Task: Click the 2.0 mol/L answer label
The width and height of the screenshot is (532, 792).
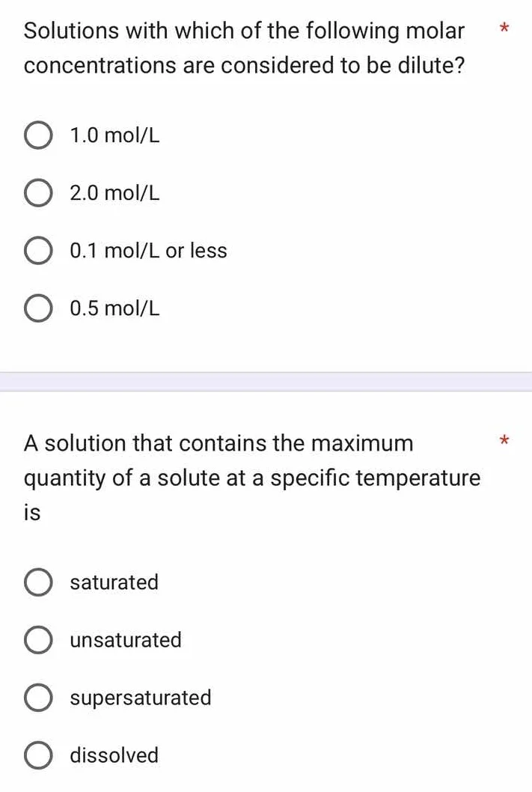Action: 114,193
